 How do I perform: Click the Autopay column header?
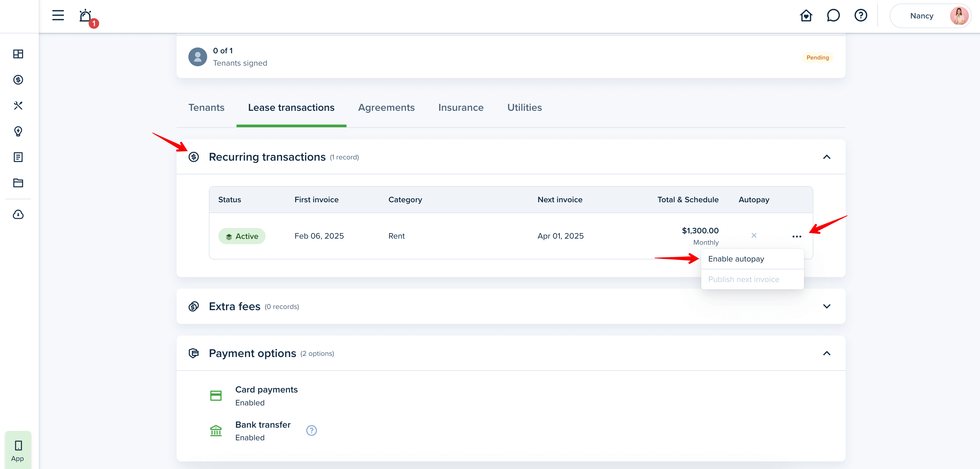tap(754, 200)
